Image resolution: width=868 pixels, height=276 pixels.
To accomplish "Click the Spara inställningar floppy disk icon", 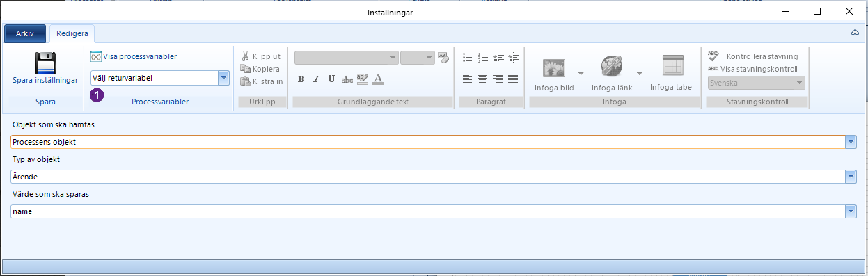I will pos(45,63).
